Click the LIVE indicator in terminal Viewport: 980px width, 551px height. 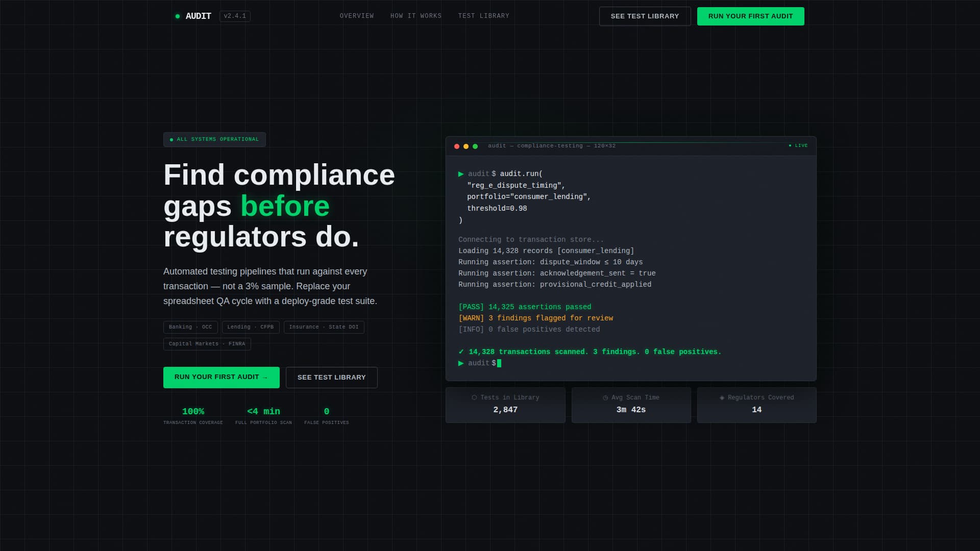(x=798, y=146)
